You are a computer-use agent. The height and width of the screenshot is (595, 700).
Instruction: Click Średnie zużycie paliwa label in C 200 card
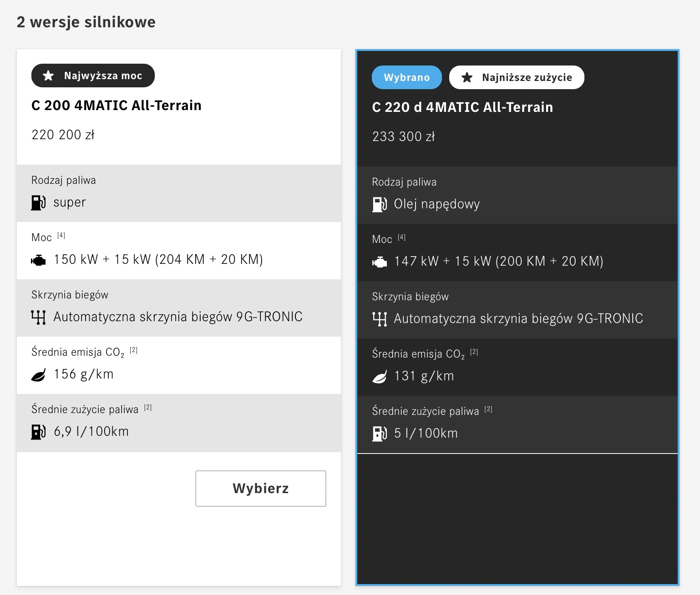(x=85, y=410)
